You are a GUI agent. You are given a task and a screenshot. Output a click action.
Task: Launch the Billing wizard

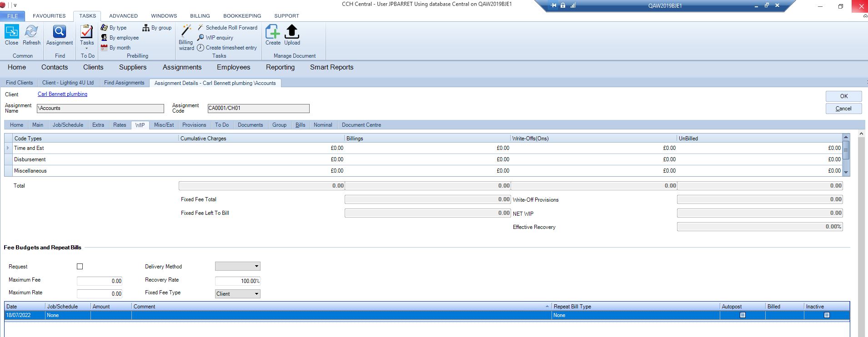[x=186, y=37]
